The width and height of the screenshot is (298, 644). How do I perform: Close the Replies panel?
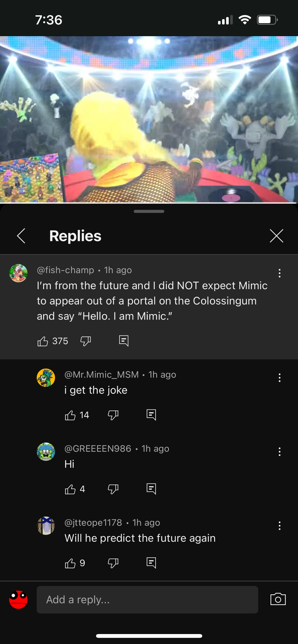(x=276, y=236)
